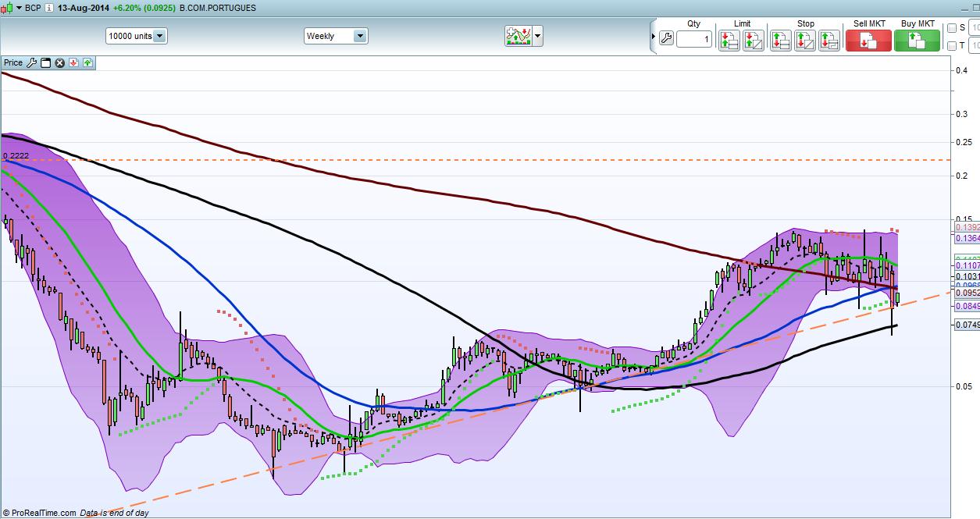Open trading toolbar wrench settings
The image size is (980, 519).
tap(666, 39)
